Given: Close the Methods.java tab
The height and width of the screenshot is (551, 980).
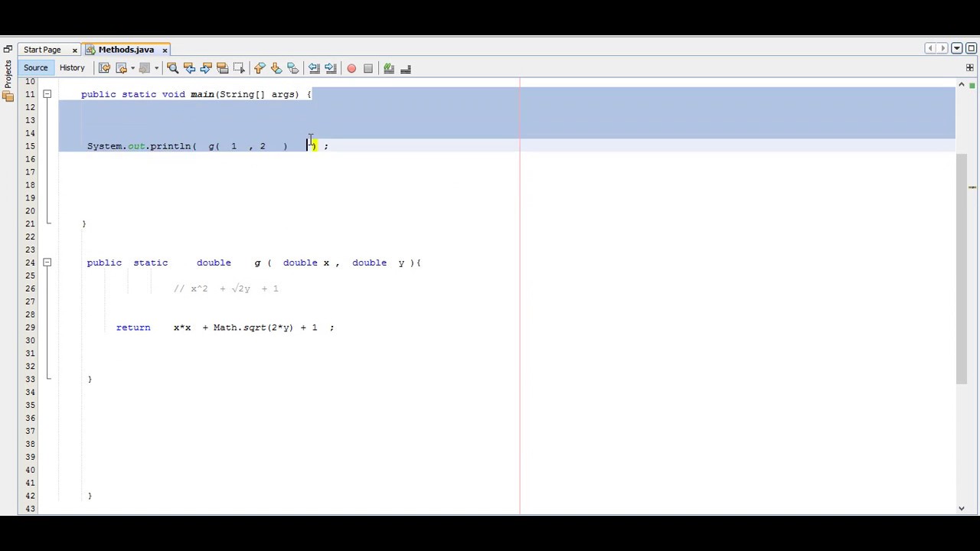Looking at the screenshot, I should point(165,51).
